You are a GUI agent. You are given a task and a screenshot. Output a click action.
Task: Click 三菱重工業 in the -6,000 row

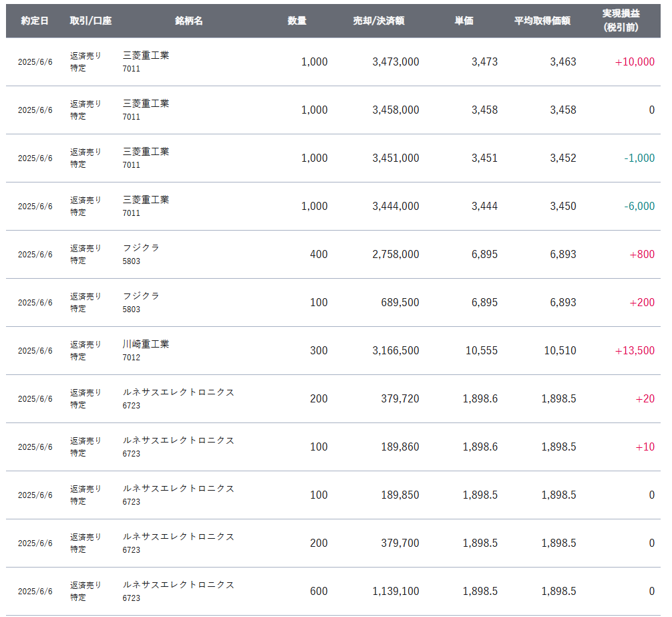click(x=146, y=200)
